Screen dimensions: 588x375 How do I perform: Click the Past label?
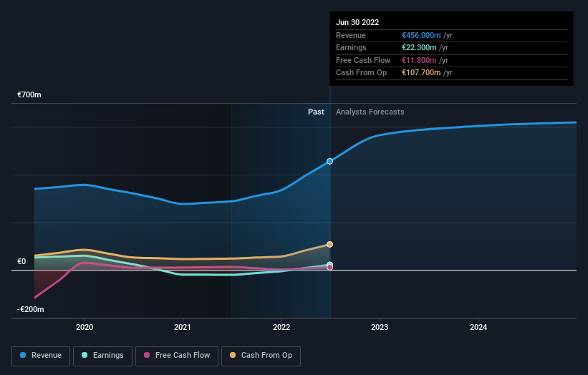click(316, 112)
